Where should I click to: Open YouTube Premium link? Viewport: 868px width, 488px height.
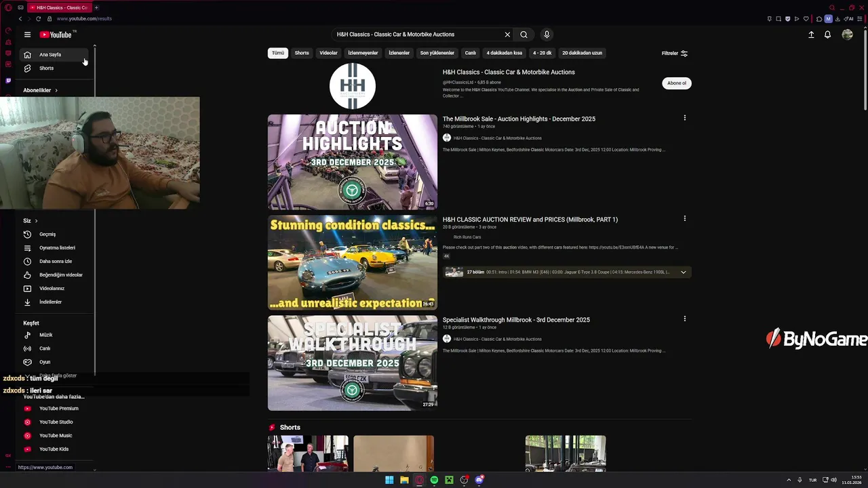pos(52,409)
